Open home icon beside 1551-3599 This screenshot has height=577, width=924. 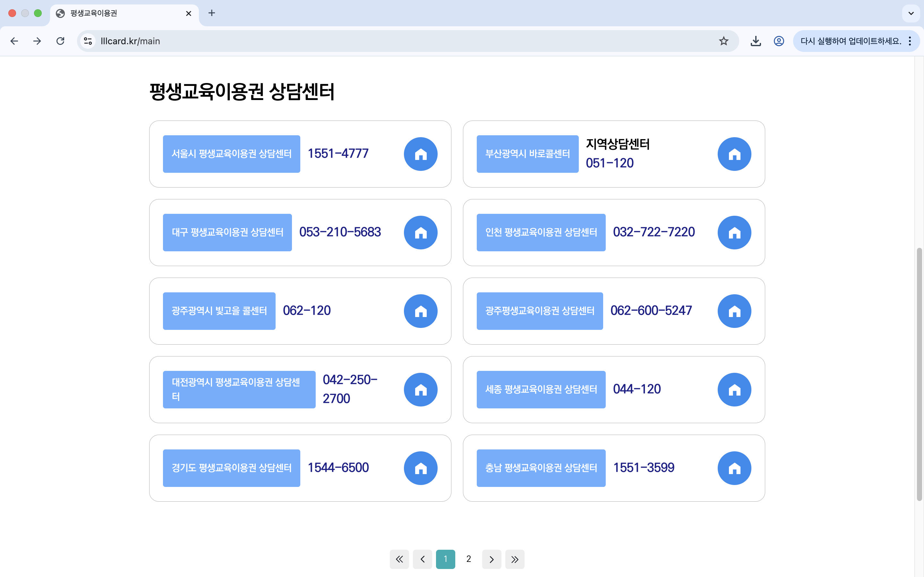[x=734, y=468]
